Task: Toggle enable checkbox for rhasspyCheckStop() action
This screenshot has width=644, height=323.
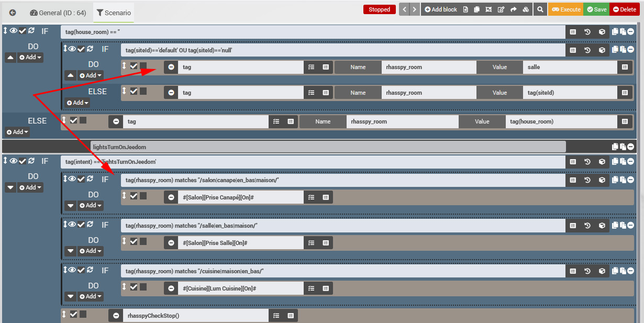Action: click(x=73, y=314)
